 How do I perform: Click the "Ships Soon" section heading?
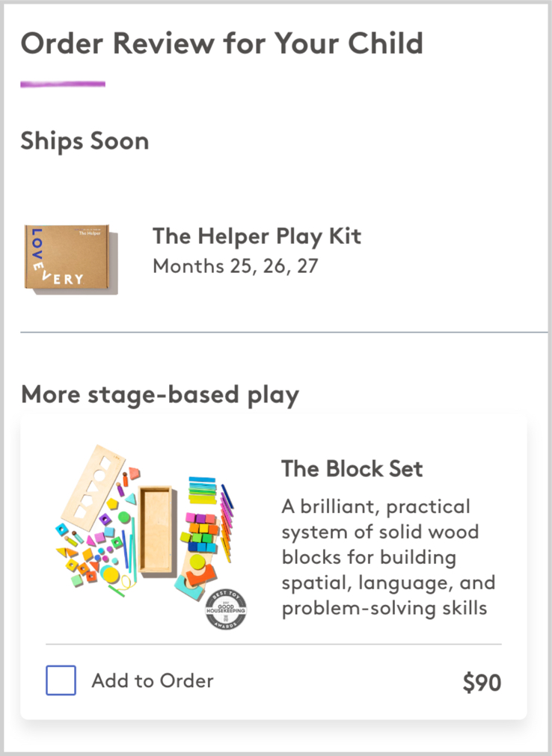85,141
